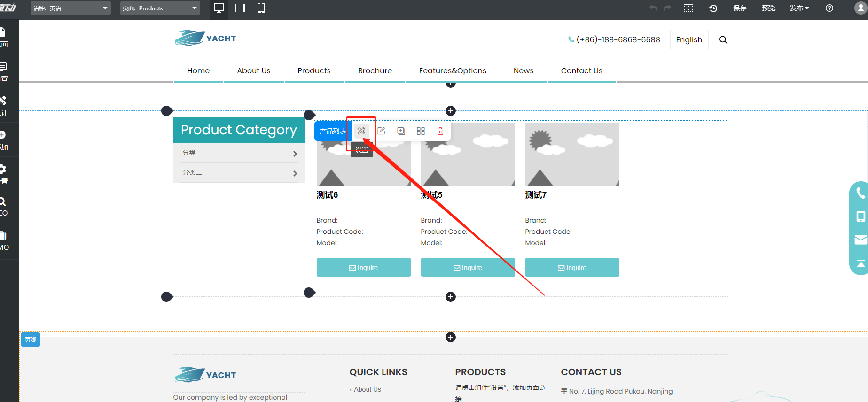Open the page selector dropdown showing Products
The width and height of the screenshot is (868, 402).
(160, 8)
